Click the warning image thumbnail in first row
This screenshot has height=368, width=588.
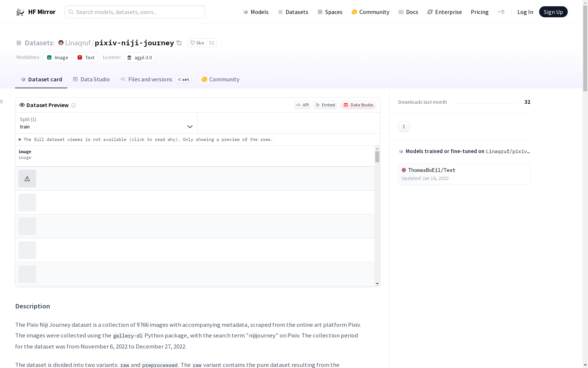pyautogui.click(x=27, y=178)
